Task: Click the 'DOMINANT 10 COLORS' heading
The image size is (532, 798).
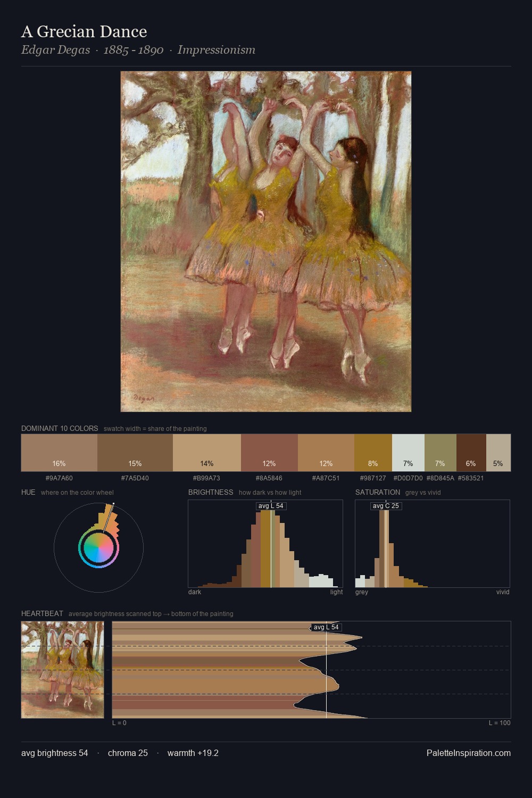Action: click(60, 428)
